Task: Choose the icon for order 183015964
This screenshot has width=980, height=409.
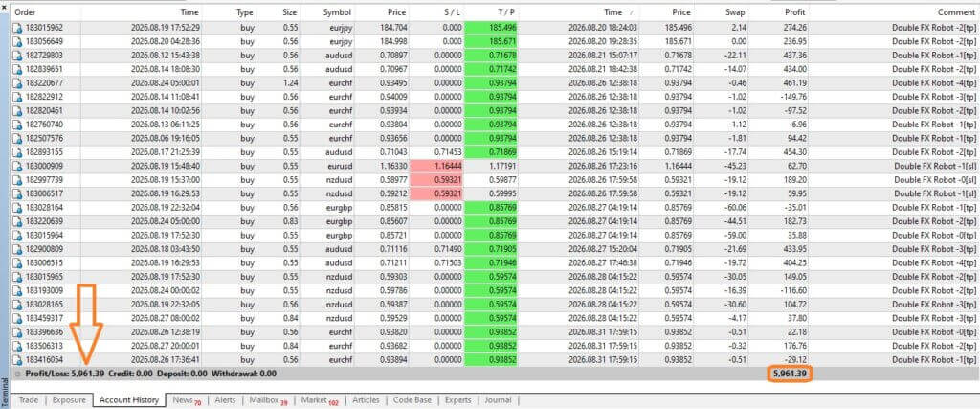Action: click(x=17, y=235)
